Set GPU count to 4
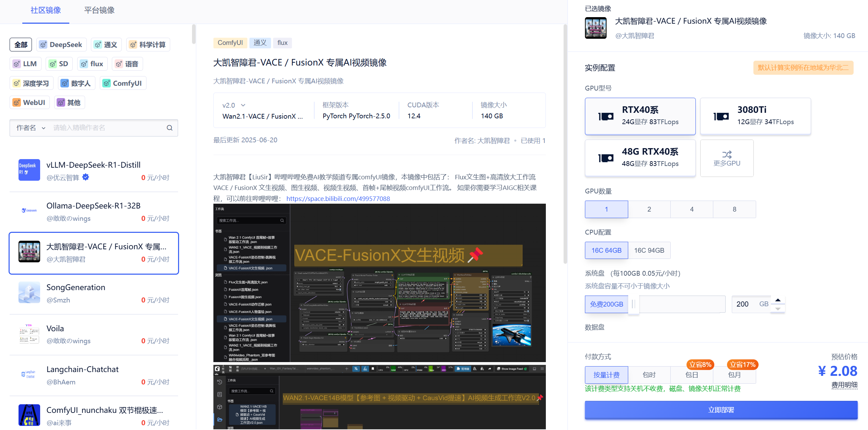 (x=692, y=209)
